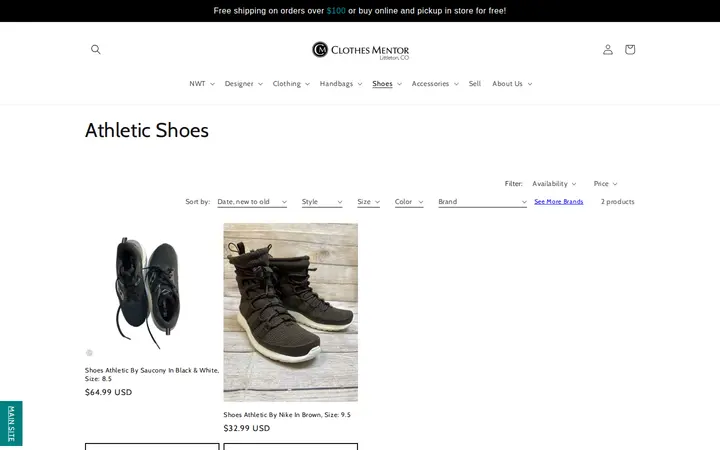Click the See More Brands link
The image size is (720, 450).
point(559,202)
